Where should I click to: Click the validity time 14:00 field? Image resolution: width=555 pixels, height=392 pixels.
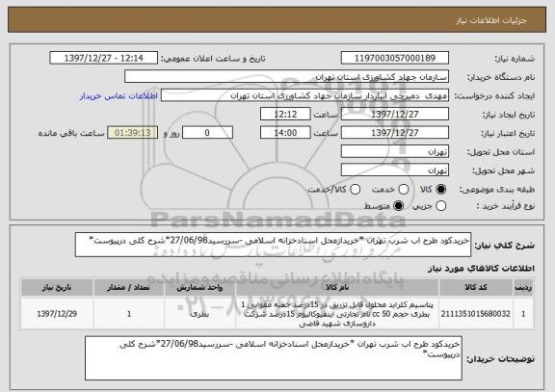tap(285, 133)
